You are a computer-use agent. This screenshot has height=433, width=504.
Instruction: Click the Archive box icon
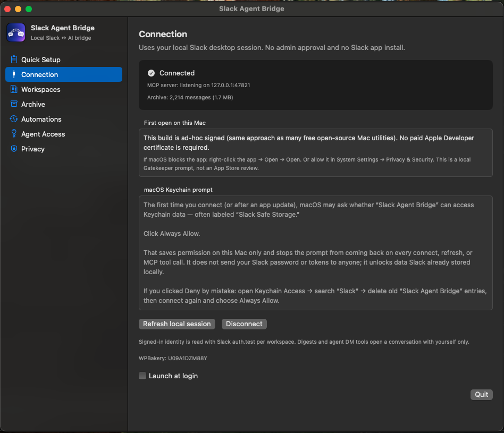[14, 104]
